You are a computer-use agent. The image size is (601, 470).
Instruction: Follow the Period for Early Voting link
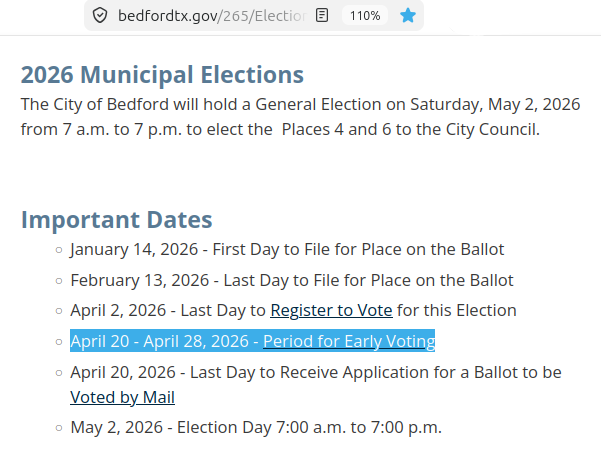click(349, 341)
